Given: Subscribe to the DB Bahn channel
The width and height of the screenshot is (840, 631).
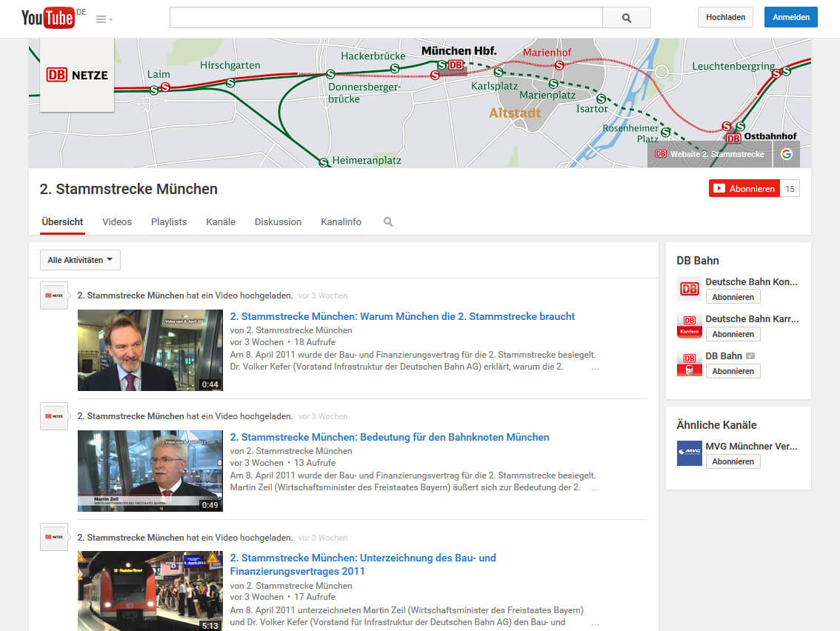Looking at the screenshot, I should pyautogui.click(x=733, y=371).
